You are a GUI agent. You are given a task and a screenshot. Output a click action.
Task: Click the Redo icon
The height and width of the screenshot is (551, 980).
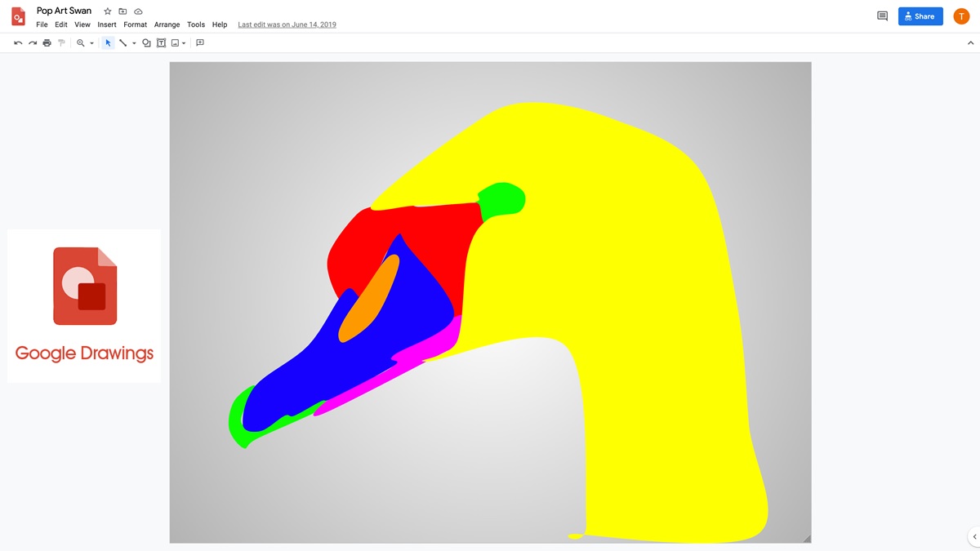point(33,42)
